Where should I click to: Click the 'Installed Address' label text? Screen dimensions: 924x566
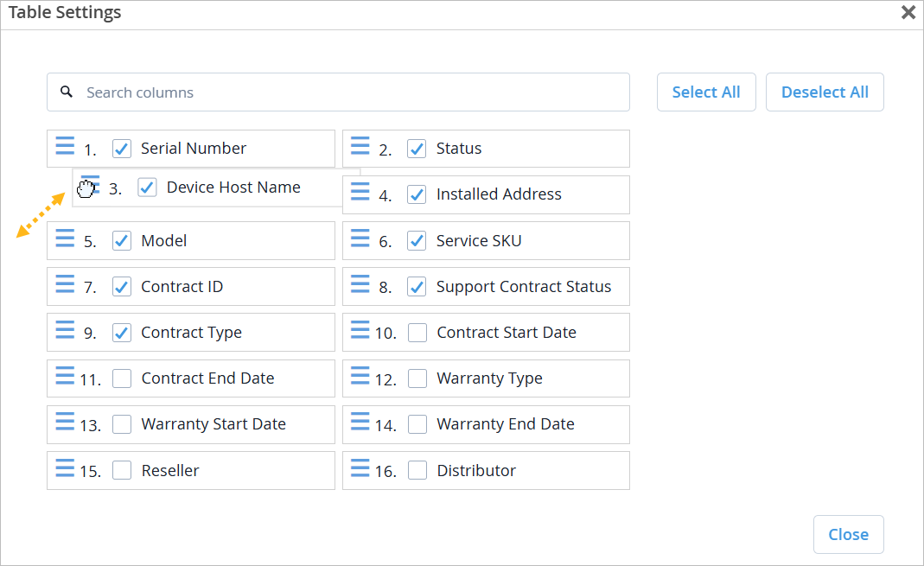[x=499, y=194]
